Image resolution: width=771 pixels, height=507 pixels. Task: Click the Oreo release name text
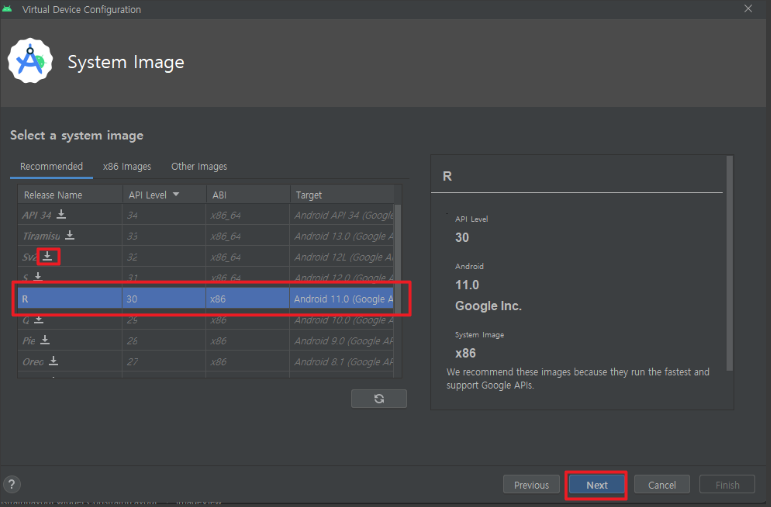point(33,361)
